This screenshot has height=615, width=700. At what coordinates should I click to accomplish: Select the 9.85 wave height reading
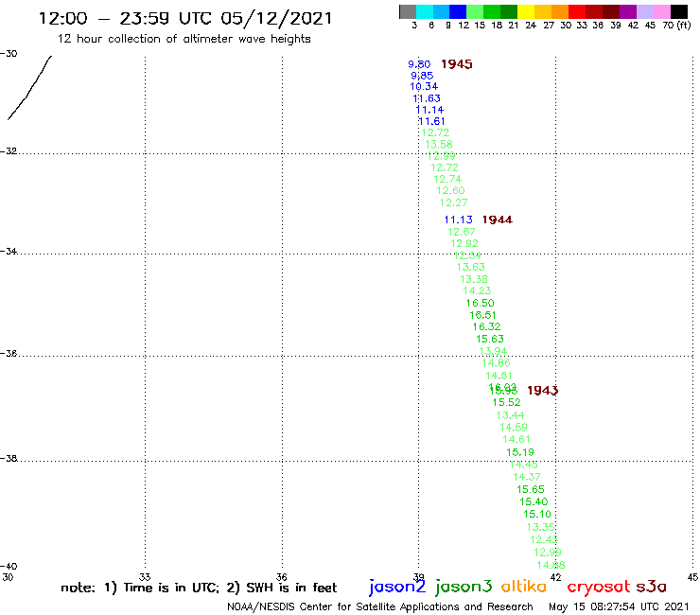click(422, 76)
